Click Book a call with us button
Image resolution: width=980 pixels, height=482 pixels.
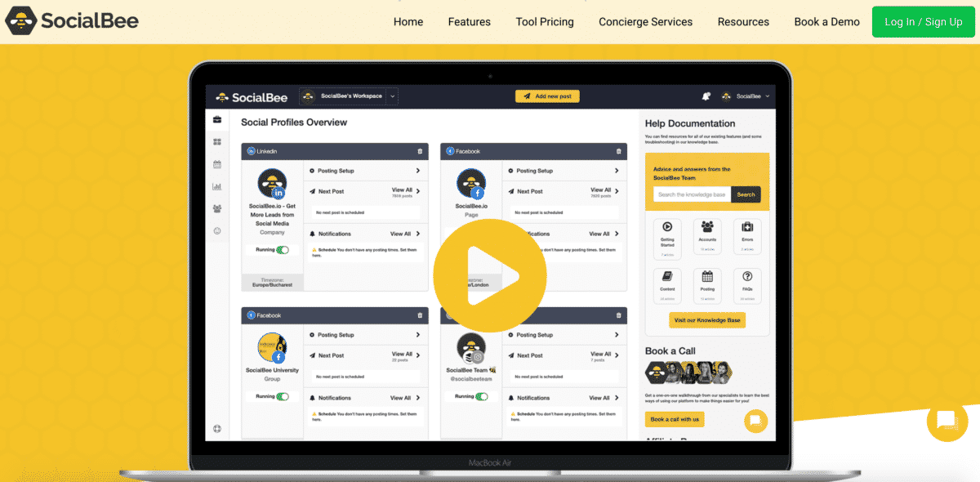[x=675, y=419]
